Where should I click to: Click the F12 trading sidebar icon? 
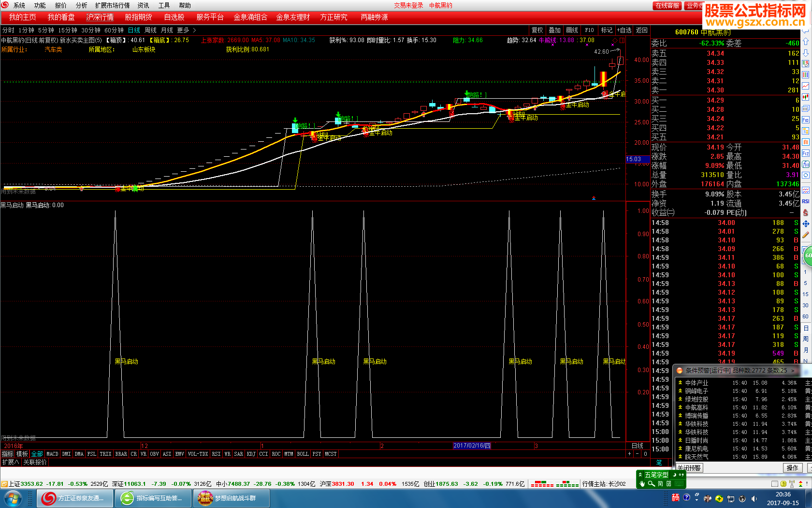(806, 153)
